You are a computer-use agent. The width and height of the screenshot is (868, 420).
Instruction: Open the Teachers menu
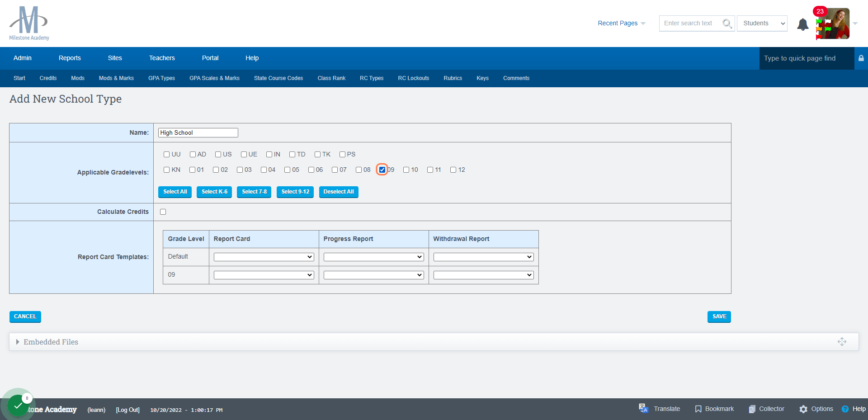click(162, 58)
